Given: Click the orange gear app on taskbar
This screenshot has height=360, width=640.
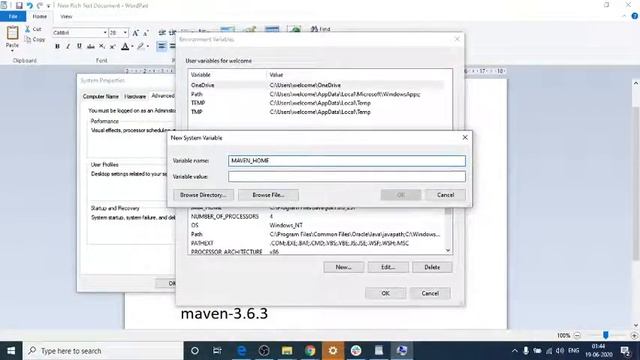Looking at the screenshot, I should [x=333, y=351].
